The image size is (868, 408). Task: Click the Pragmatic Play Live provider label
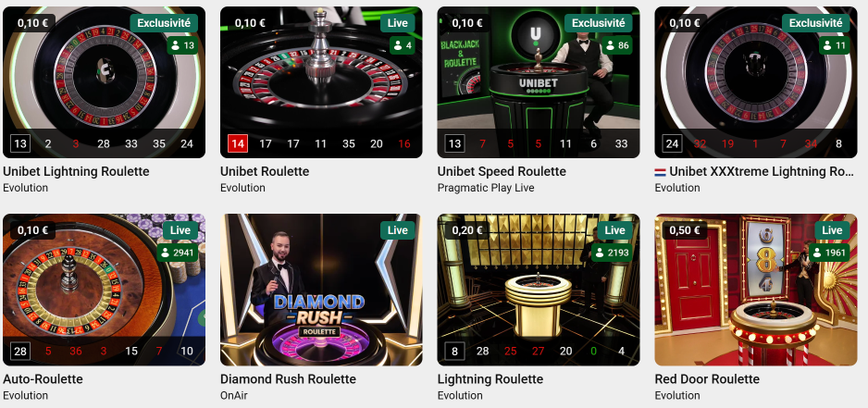coord(486,188)
